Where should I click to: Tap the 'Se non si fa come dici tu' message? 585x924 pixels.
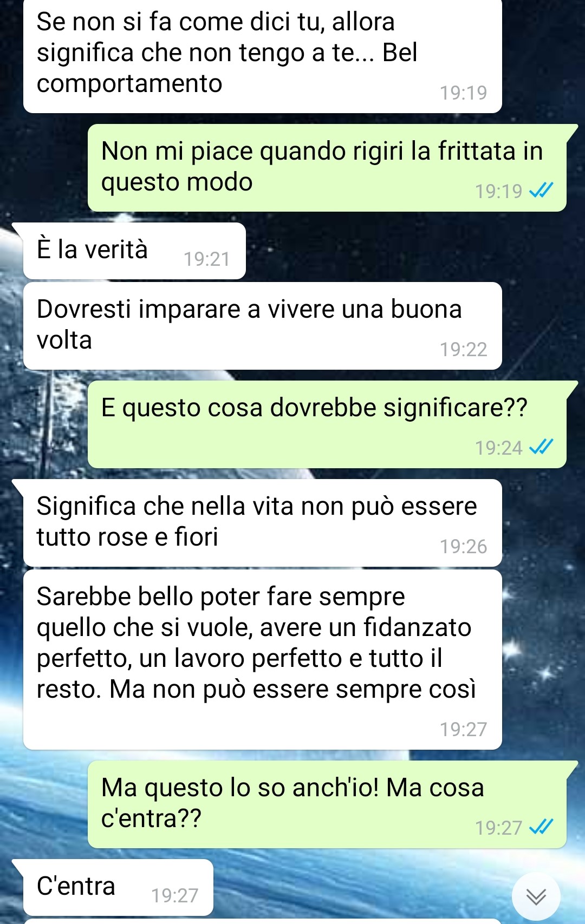263,56
